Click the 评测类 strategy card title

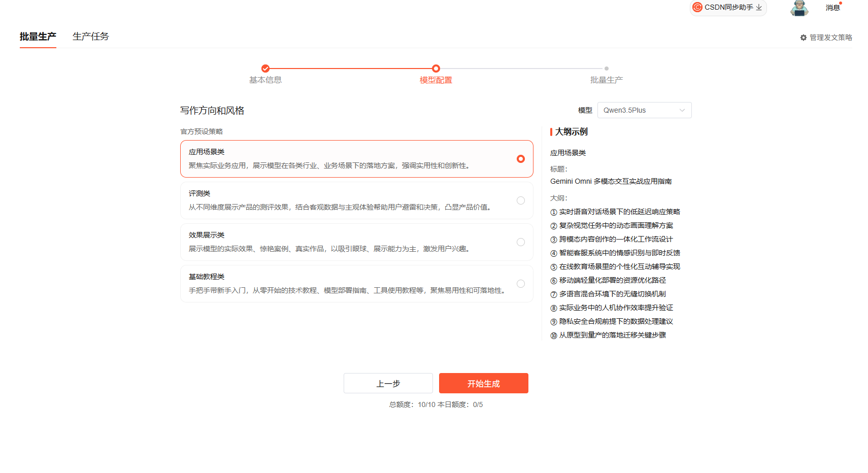click(199, 193)
